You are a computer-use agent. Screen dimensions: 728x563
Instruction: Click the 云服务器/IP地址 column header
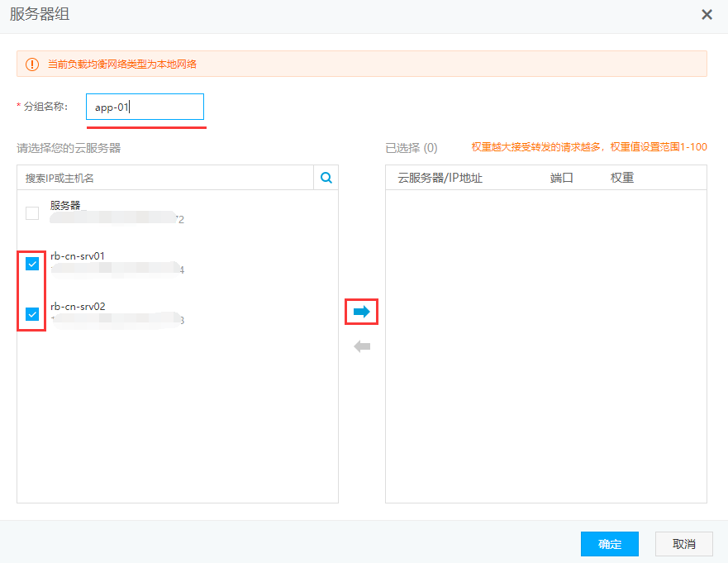[x=440, y=178]
